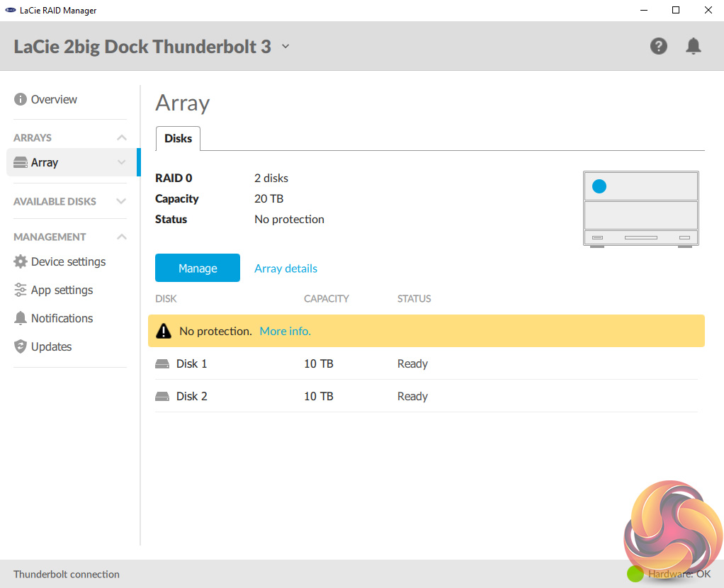Click the Device settings gear icon
Image resolution: width=724 pixels, height=588 pixels.
point(21,261)
